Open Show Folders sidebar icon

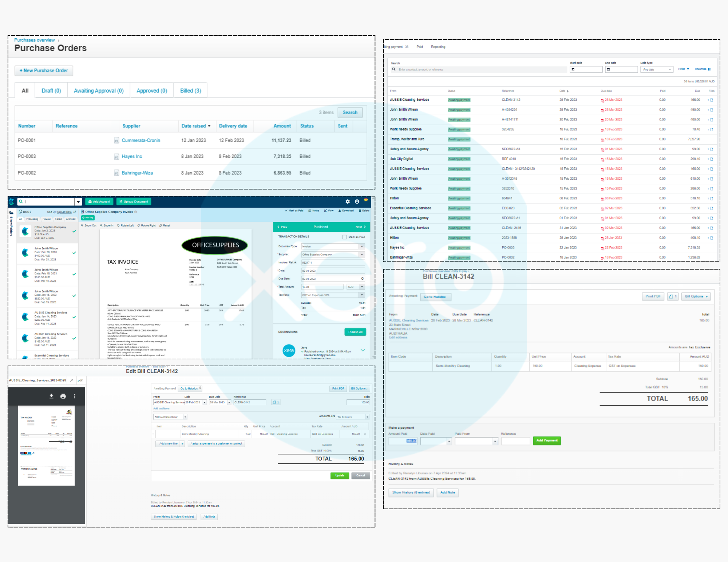click(11, 213)
